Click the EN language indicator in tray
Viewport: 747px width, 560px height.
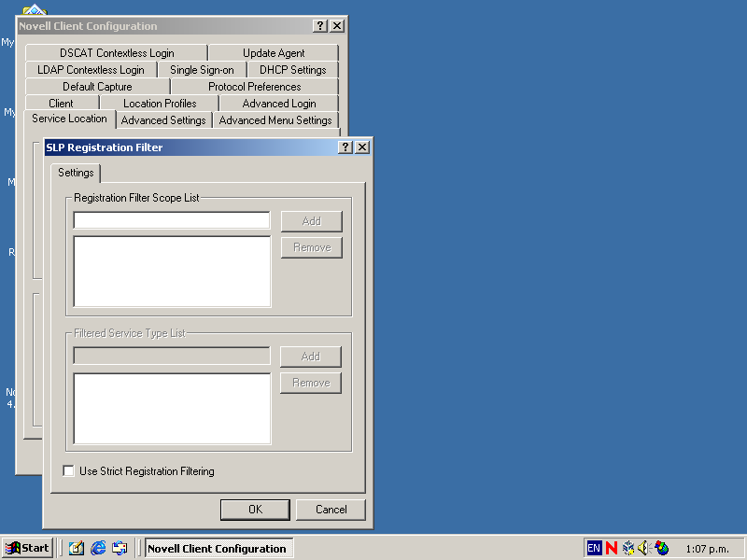[x=594, y=548]
